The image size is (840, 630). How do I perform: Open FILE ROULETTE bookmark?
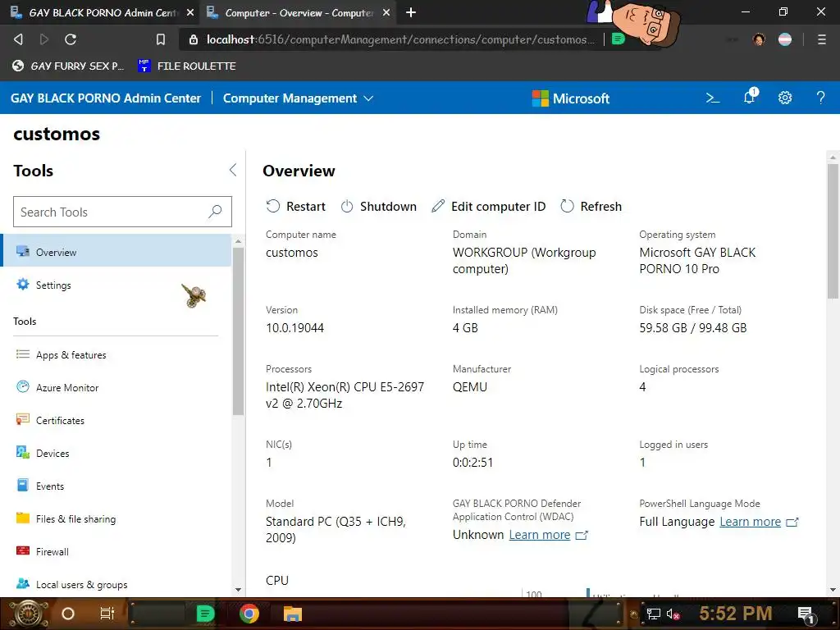pos(187,66)
